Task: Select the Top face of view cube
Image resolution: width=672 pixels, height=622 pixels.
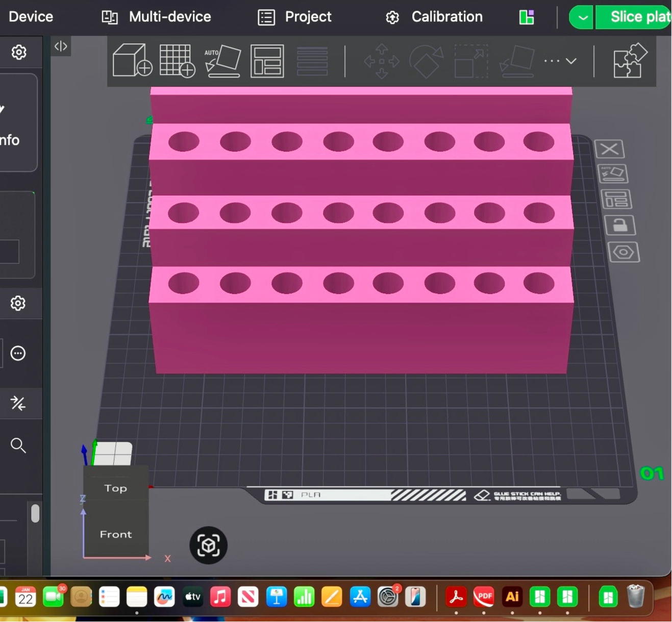Action: tap(116, 488)
